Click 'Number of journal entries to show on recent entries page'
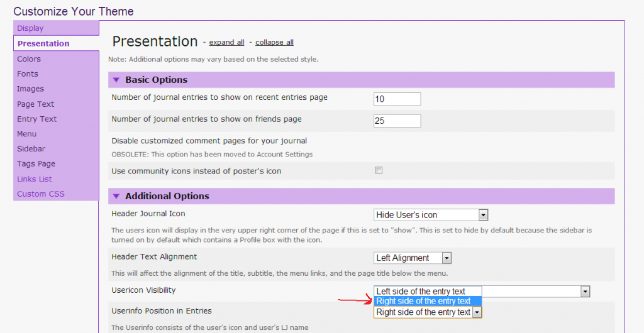The image size is (644, 333). (219, 97)
